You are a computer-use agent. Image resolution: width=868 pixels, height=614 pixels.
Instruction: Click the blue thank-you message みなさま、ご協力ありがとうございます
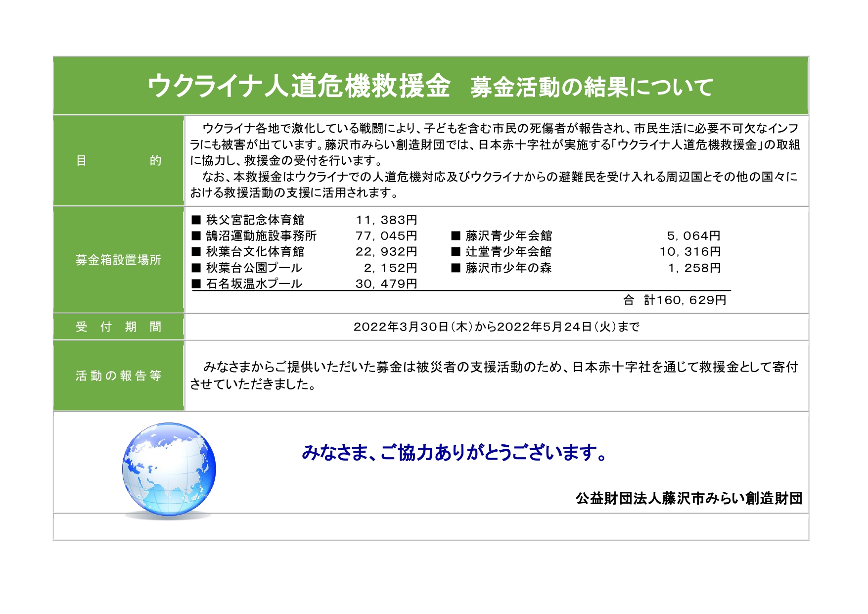pos(454,452)
